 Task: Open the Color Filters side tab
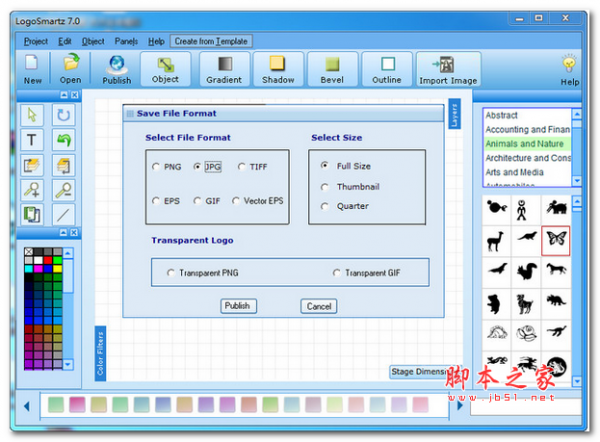click(100, 354)
